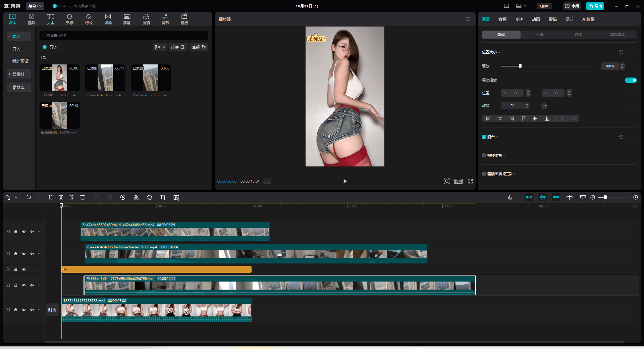Toggle main track magnet snapping icon
This screenshot has width=644, height=349.
529,197
